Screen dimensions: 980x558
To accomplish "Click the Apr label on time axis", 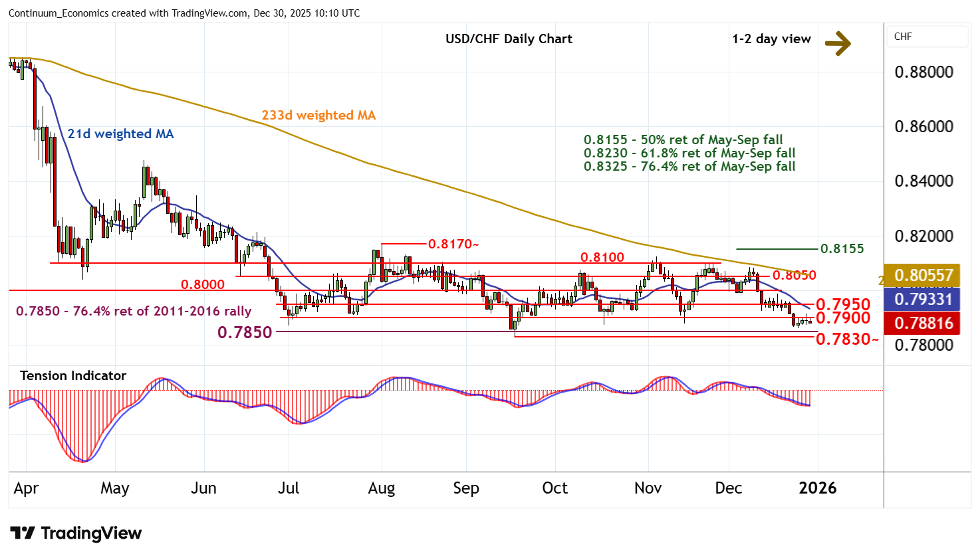I will (x=26, y=488).
